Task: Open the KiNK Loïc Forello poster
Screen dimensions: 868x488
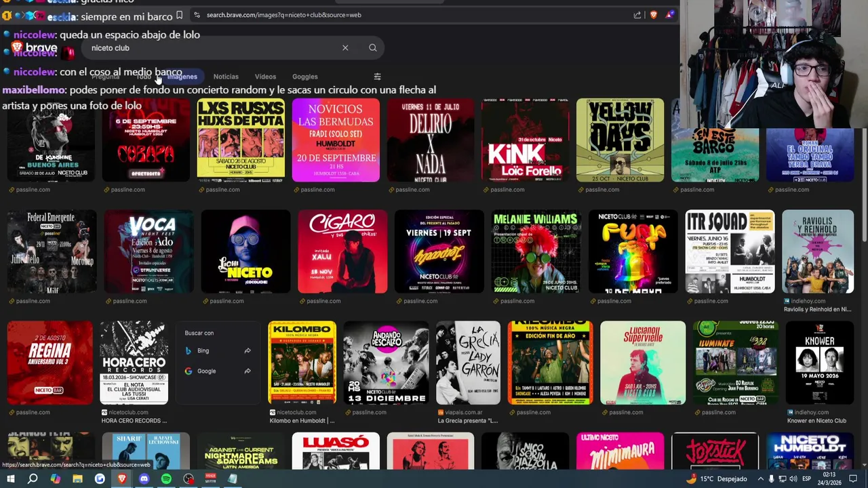Action: tap(526, 140)
